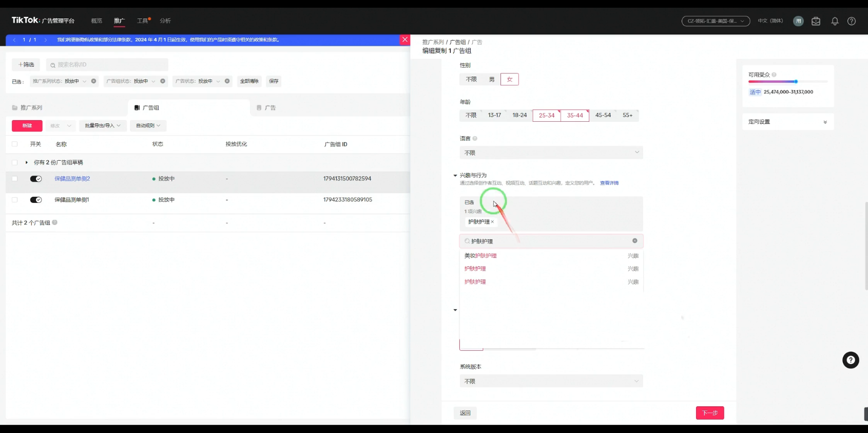Viewport: 868px width, 433px height.
Task: Open the 批量导出/导入 dropdown
Action: point(103,126)
